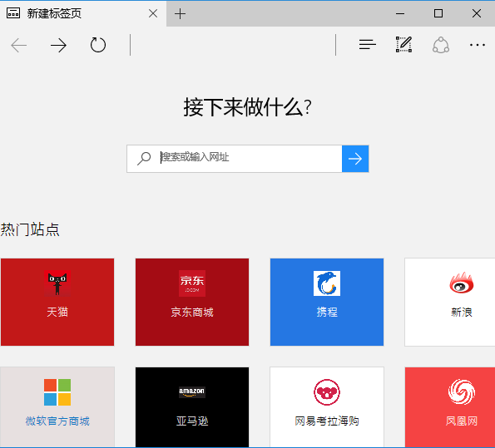
Task: Open the 亚马逊 site tile
Action: (192, 406)
